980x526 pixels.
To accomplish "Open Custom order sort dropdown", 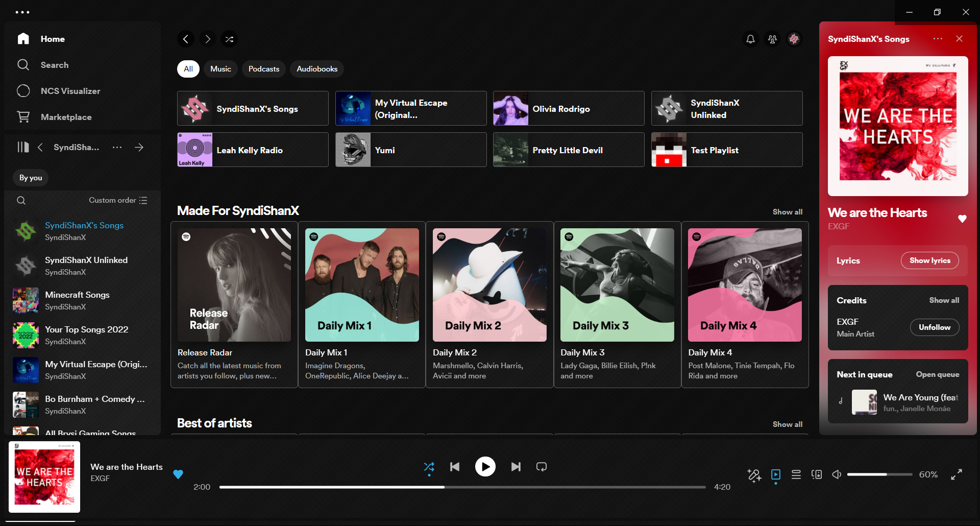I will [x=118, y=200].
